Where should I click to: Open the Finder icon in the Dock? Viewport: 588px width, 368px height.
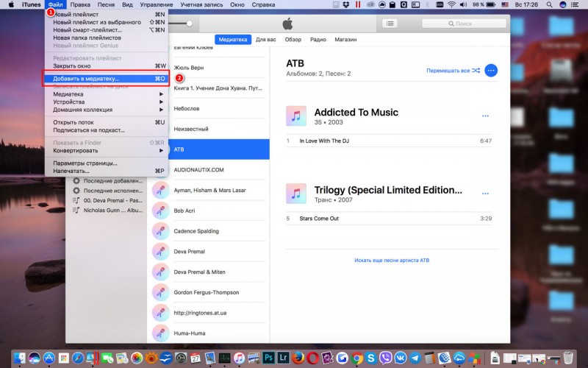click(x=20, y=358)
